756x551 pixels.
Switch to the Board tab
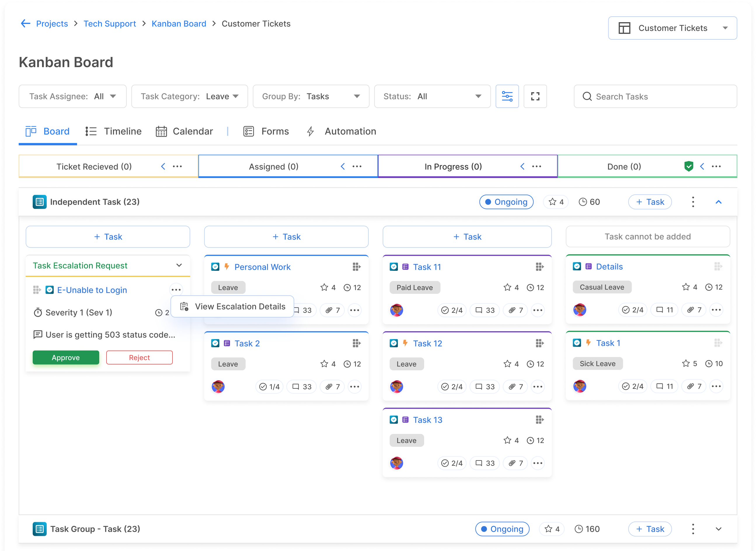click(48, 131)
